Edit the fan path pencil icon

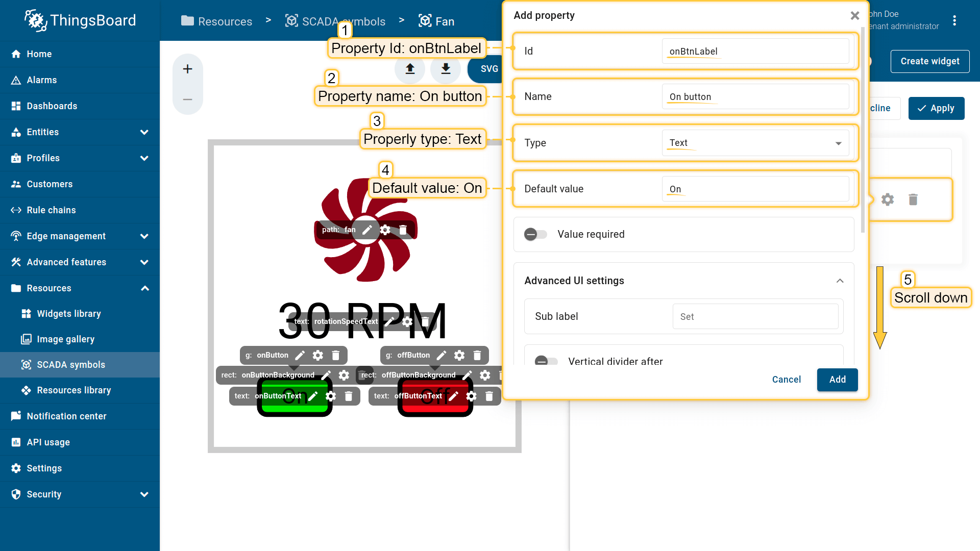click(367, 230)
